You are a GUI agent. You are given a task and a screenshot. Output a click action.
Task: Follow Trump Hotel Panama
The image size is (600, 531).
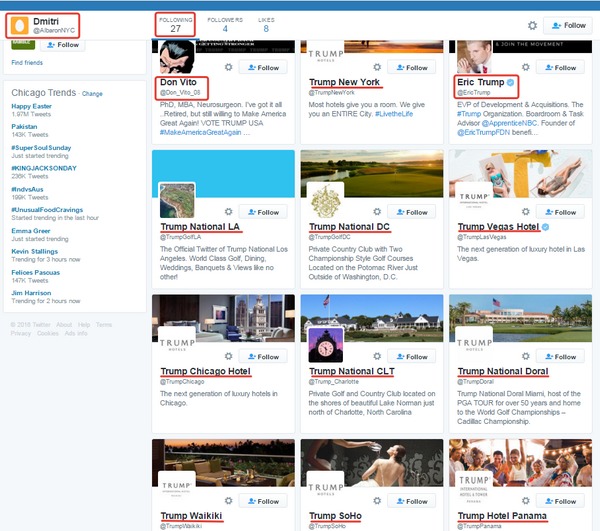[x=560, y=501]
